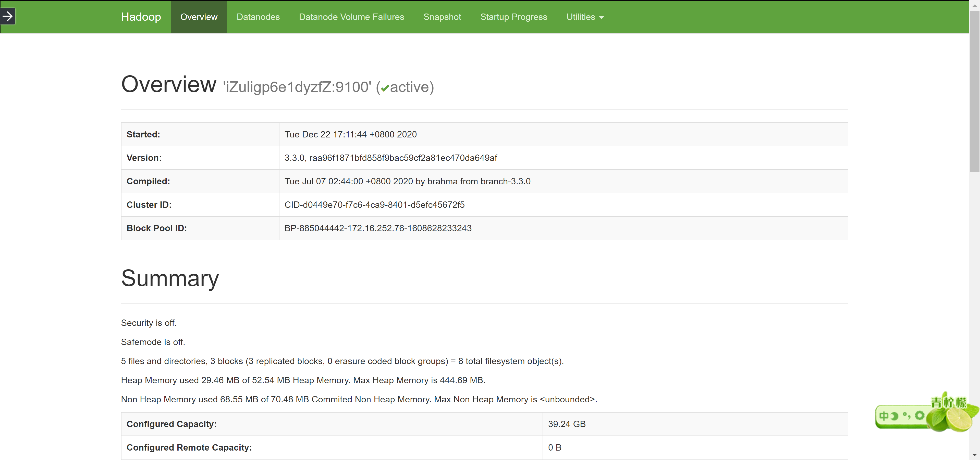Click the Block Pool ID value
Screen dimensions: 980x460
(378, 228)
